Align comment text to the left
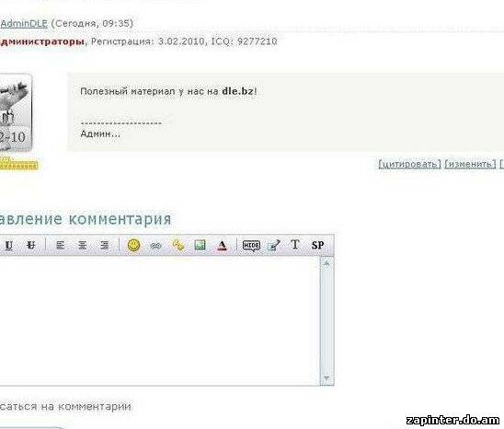This screenshot has width=504, height=429. coord(60,246)
